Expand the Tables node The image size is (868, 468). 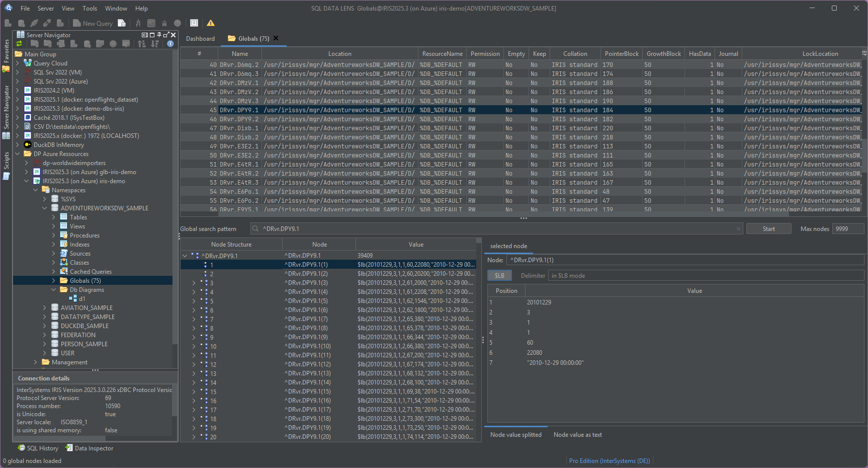tap(53, 217)
